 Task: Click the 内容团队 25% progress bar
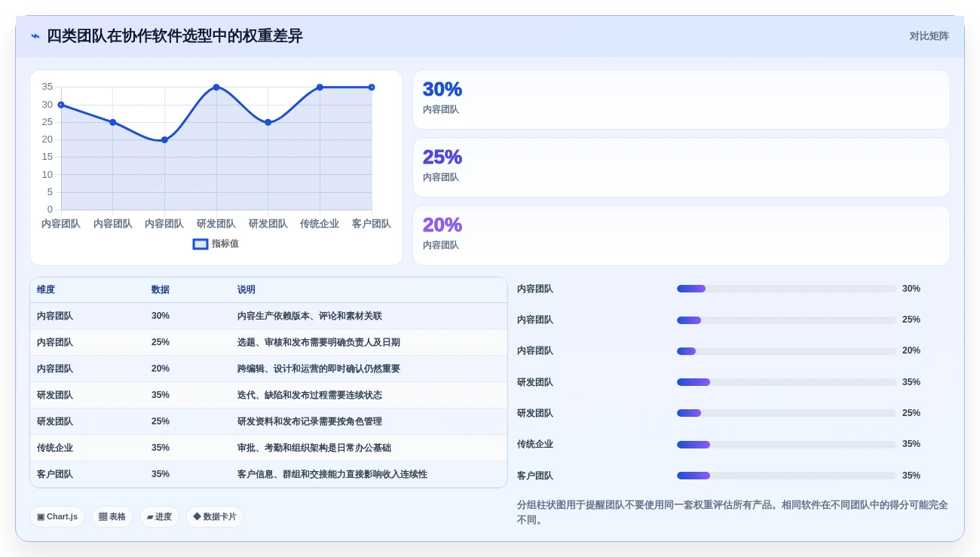coord(786,320)
